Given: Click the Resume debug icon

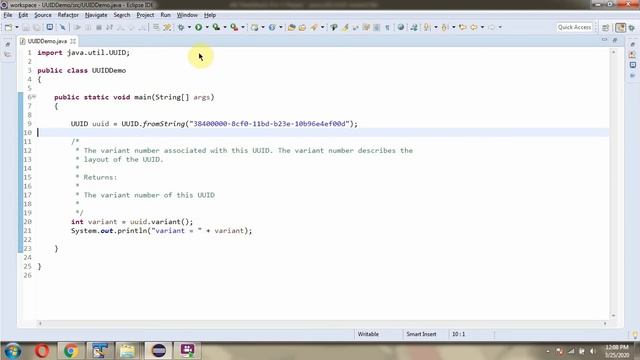Looking at the screenshot, I should [77, 27].
